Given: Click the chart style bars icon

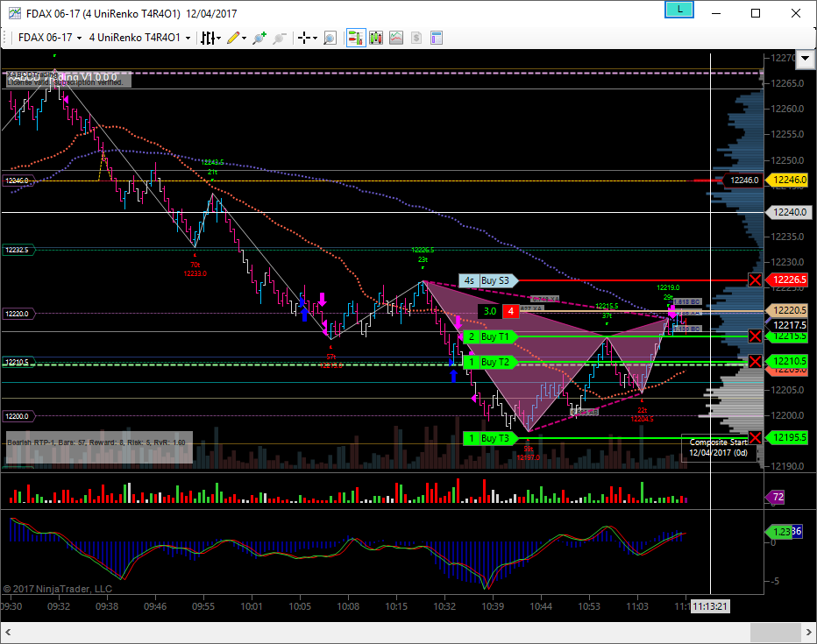Looking at the screenshot, I should tap(208, 38).
